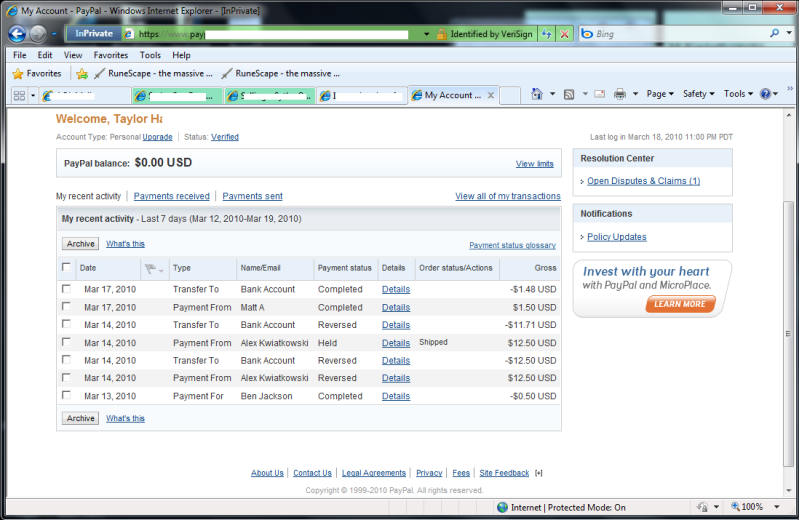799x520 pixels.
Task: Check the Ben Jackson row checkbox
Action: pyautogui.click(x=66, y=395)
